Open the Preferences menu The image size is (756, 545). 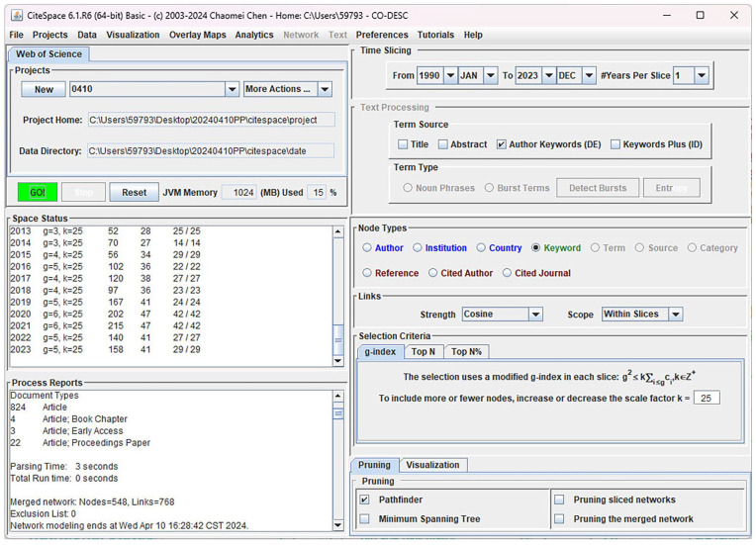click(382, 35)
